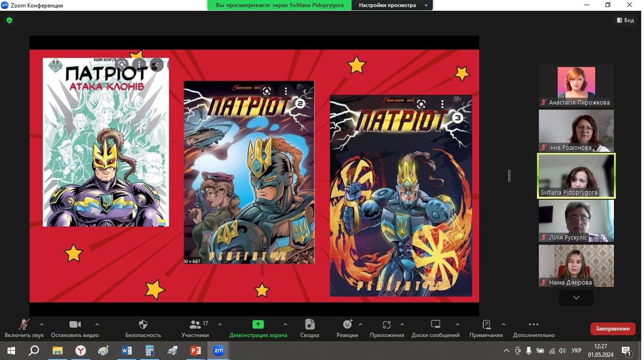This screenshot has height=360, width=644.
Task: Select Наіна Дімірова video thumbnail
Action: (x=576, y=266)
